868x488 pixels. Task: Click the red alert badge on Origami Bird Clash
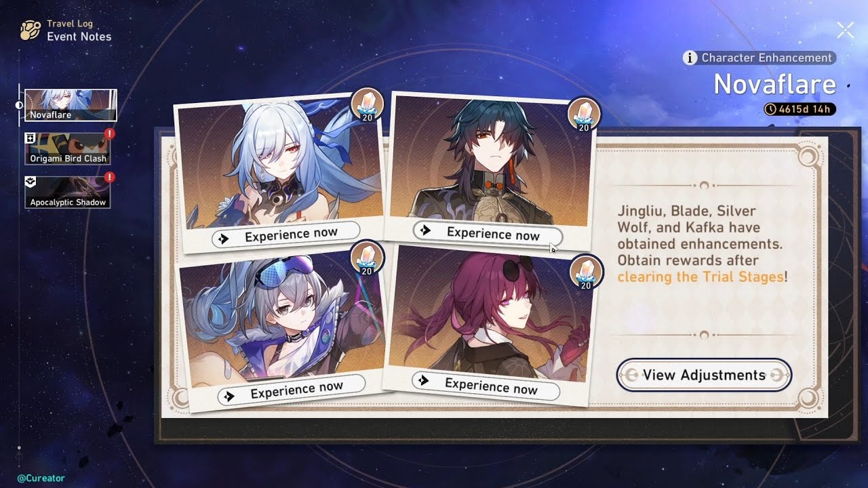(x=109, y=134)
